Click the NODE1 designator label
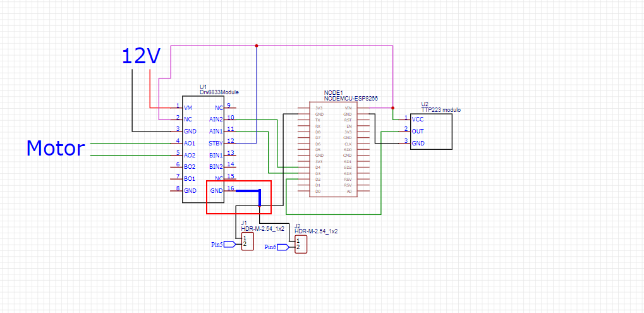 click(332, 94)
